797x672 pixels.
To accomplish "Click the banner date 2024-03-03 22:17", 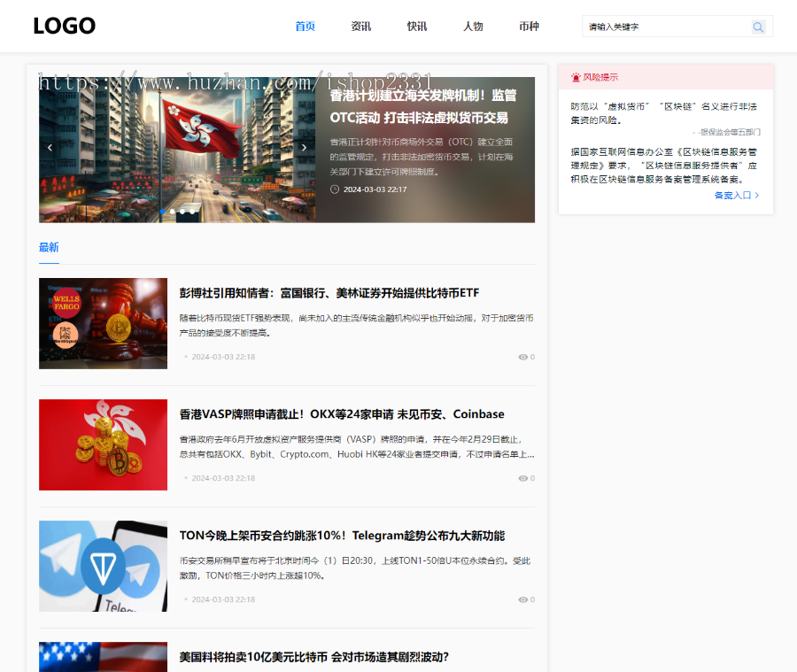I will point(375,189).
